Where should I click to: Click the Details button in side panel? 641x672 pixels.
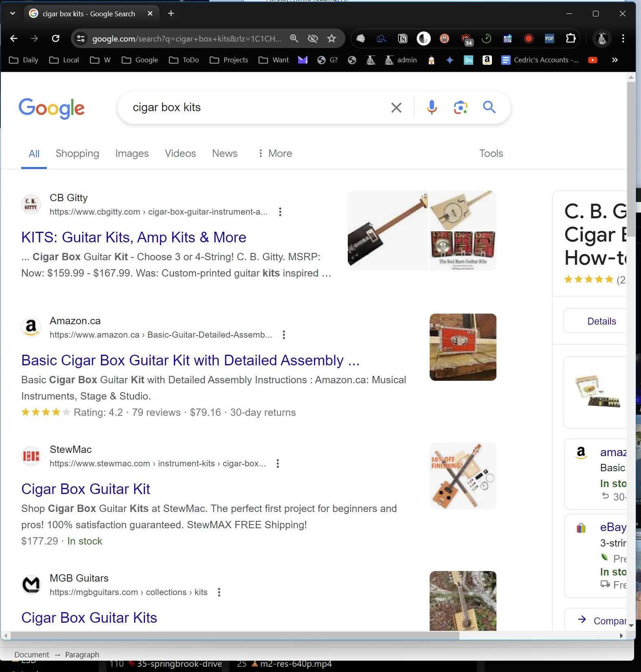pyautogui.click(x=601, y=321)
